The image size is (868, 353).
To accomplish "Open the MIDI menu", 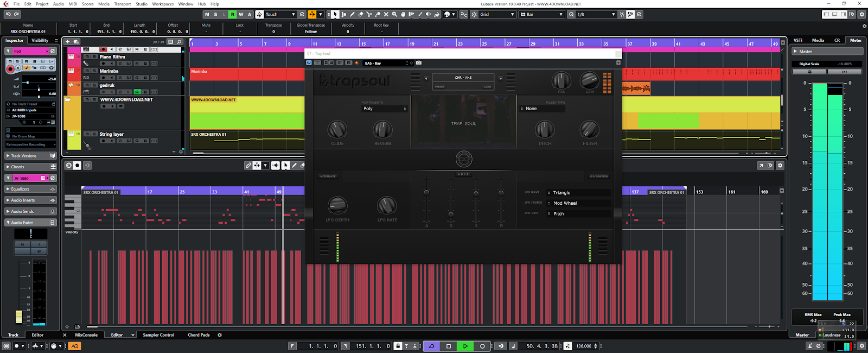I will (x=73, y=4).
